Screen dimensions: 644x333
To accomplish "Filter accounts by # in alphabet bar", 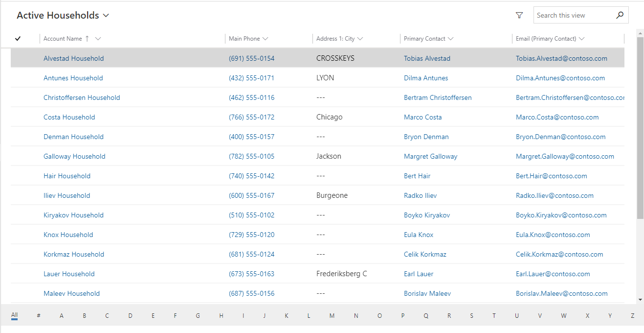I will (39, 316).
